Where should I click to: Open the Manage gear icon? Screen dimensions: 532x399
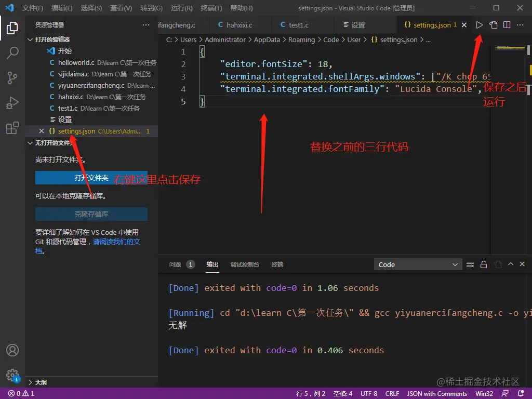pos(12,375)
